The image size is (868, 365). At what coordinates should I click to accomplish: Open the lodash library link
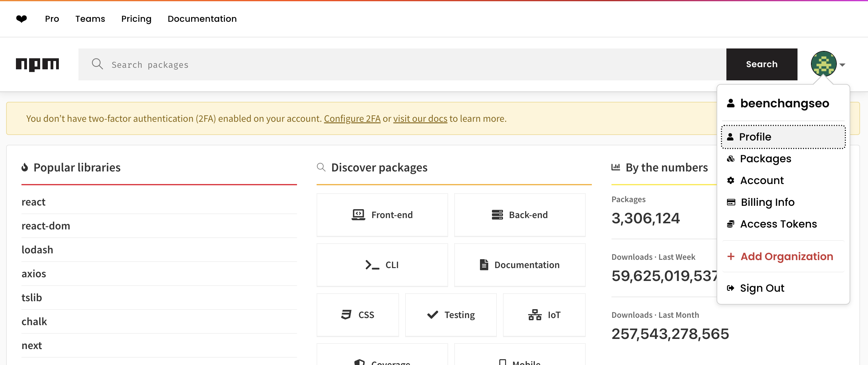(x=37, y=250)
